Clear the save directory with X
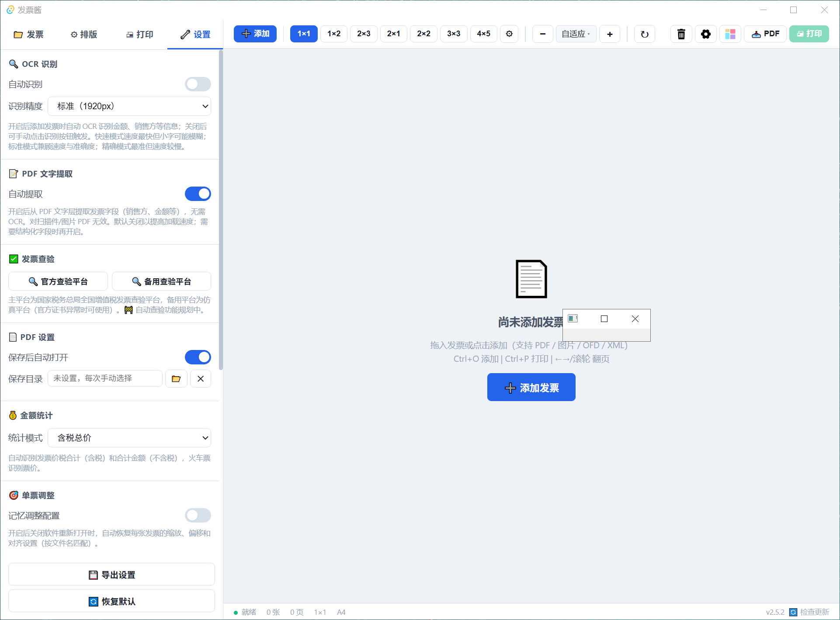 pos(201,379)
